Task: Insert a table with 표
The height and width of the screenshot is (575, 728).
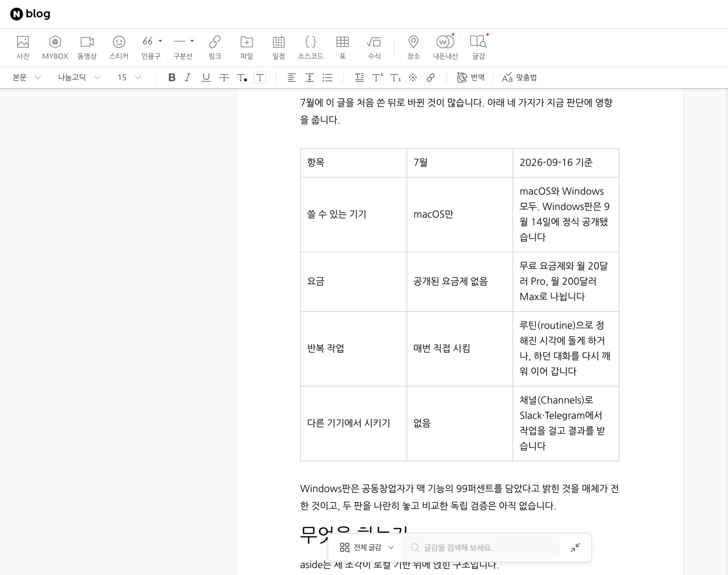Action: [x=343, y=47]
